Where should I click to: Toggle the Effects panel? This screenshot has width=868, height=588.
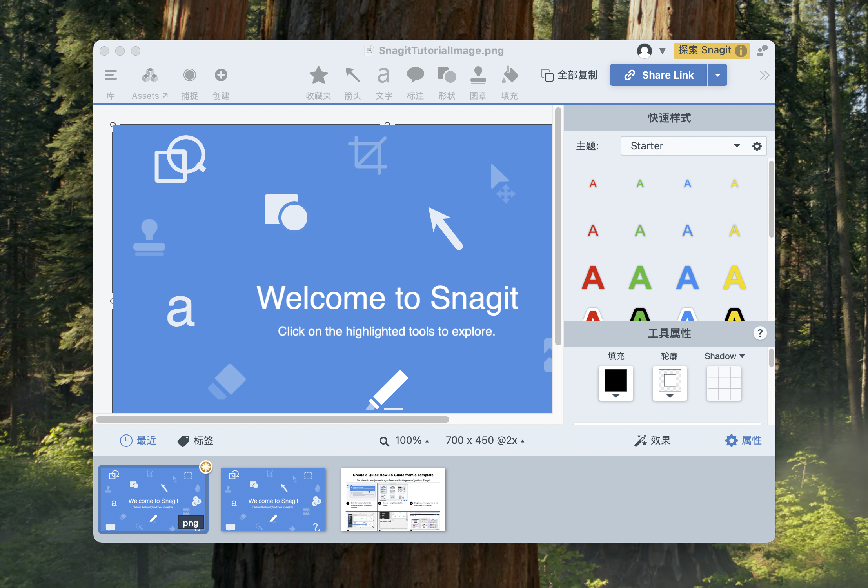(x=652, y=441)
